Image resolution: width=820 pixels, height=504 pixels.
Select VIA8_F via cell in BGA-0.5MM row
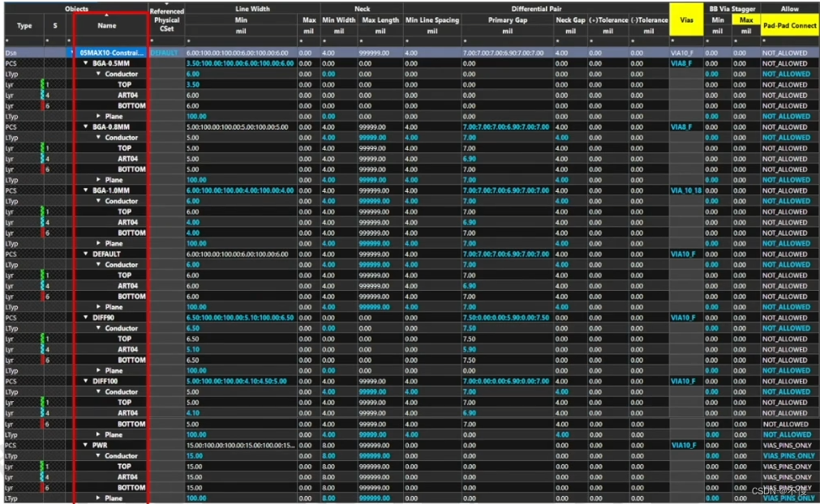click(680, 63)
